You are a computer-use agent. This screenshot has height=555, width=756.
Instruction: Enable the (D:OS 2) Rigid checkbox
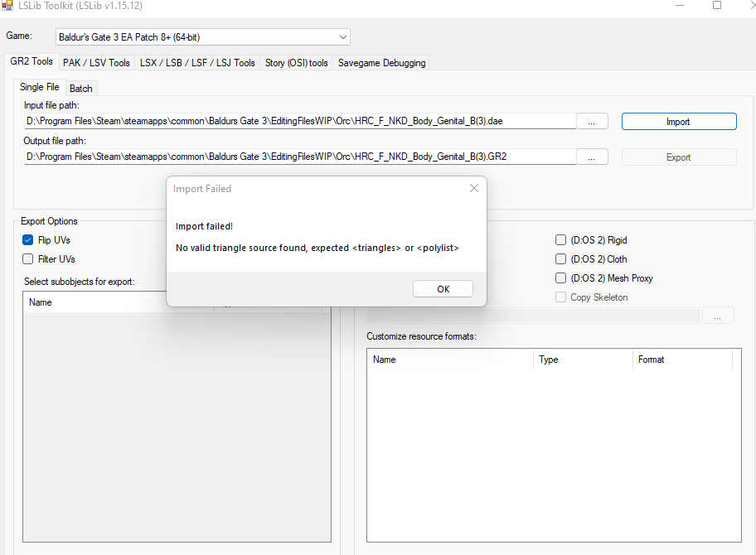(560, 240)
